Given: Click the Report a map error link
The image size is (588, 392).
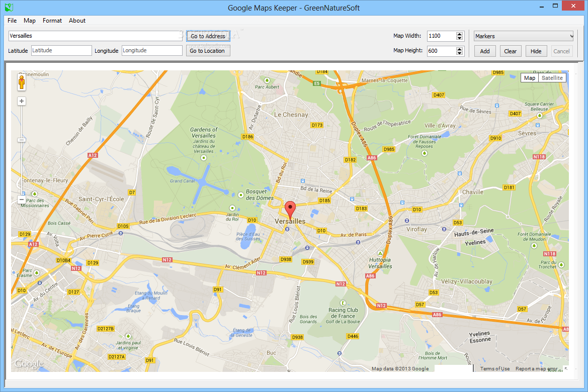Looking at the screenshot, I should [x=536, y=369].
